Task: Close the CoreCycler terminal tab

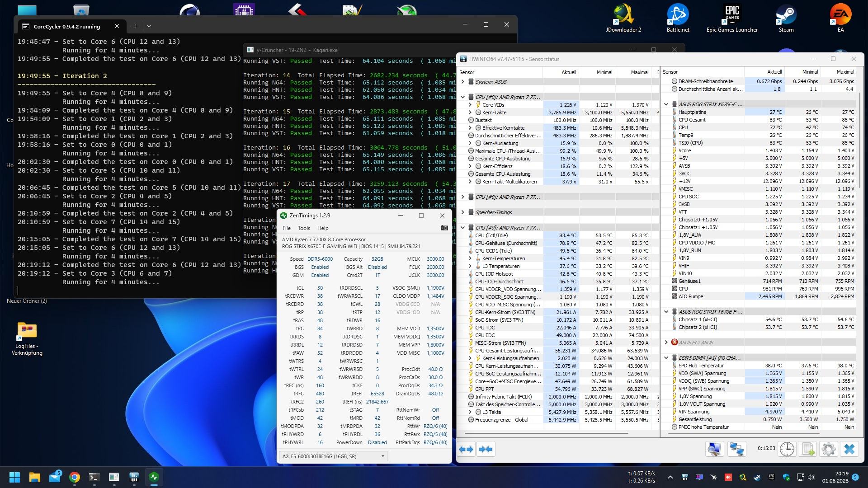Action: point(117,26)
